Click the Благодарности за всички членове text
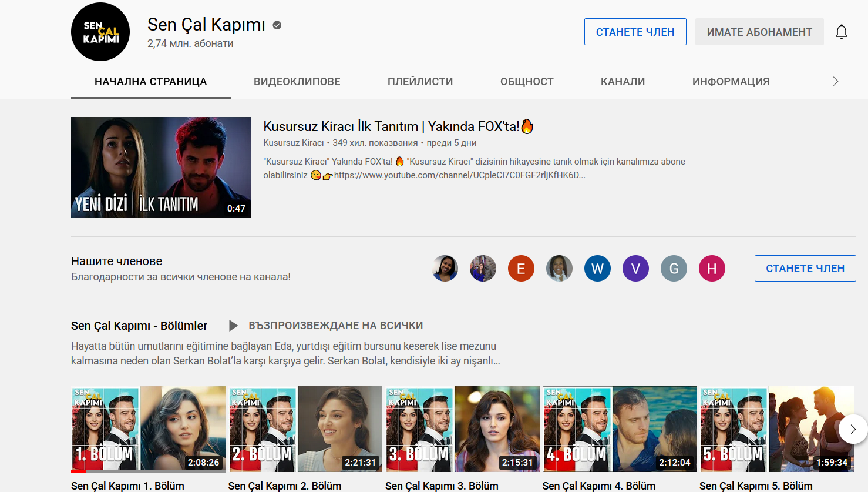This screenshot has width=868, height=492. tap(181, 277)
